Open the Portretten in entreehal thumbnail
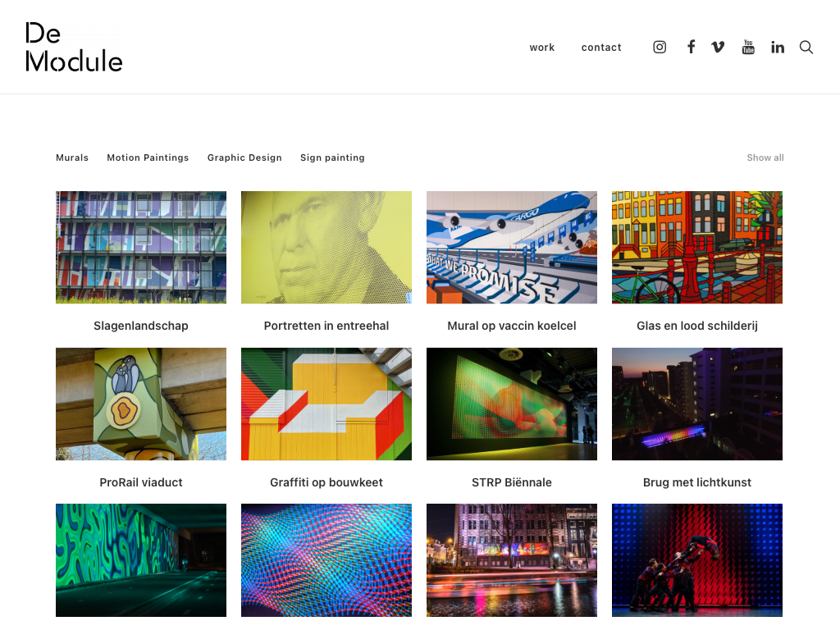The height and width of the screenshot is (630, 840). click(x=326, y=248)
